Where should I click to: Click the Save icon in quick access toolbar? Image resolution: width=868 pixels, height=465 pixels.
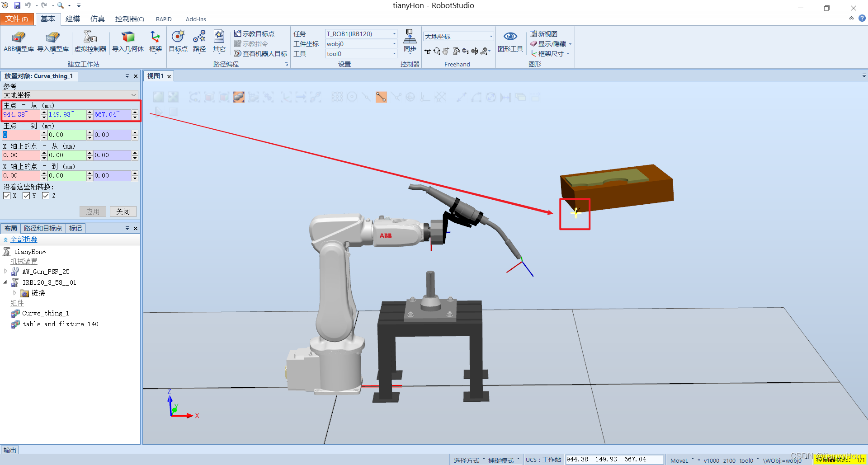(17, 5)
